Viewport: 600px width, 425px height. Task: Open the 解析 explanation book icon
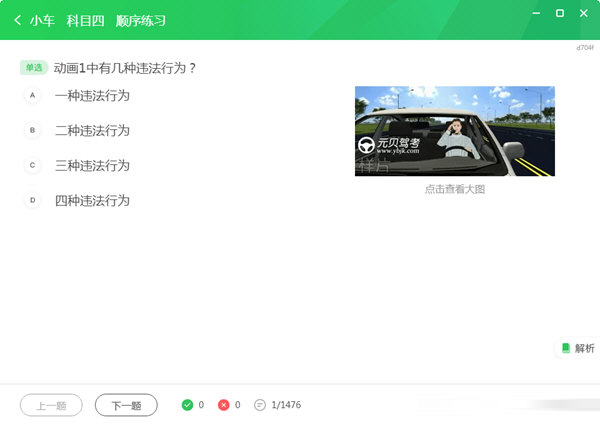566,348
